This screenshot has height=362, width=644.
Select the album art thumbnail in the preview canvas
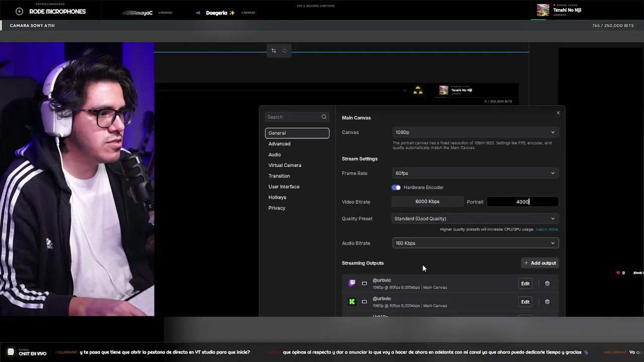(443, 90)
